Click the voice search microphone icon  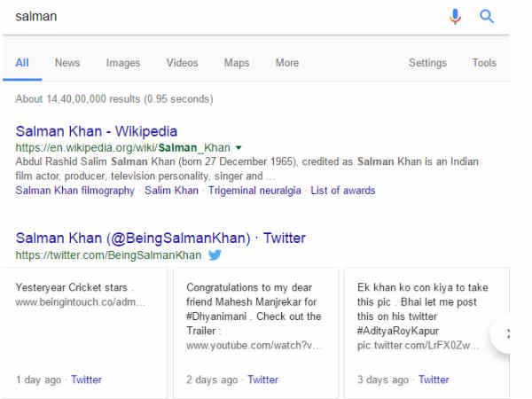(455, 17)
